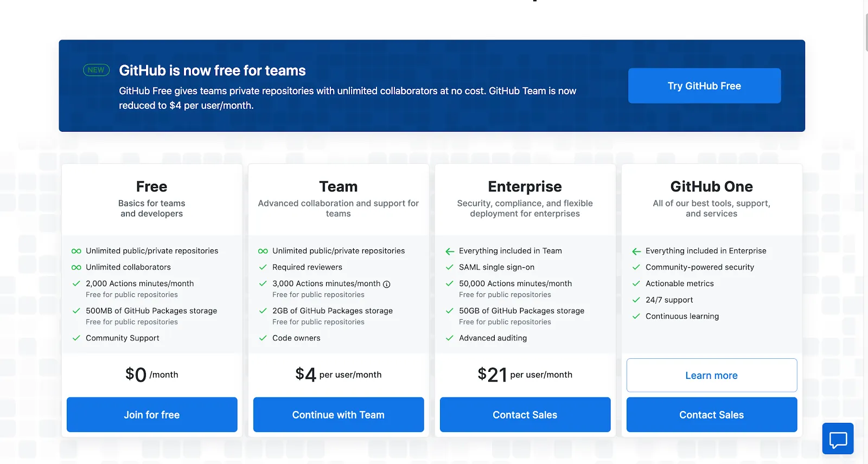Screen dimensions: 868x464
Task: Click checkmark icon beside Community Support
Action: [x=76, y=338]
